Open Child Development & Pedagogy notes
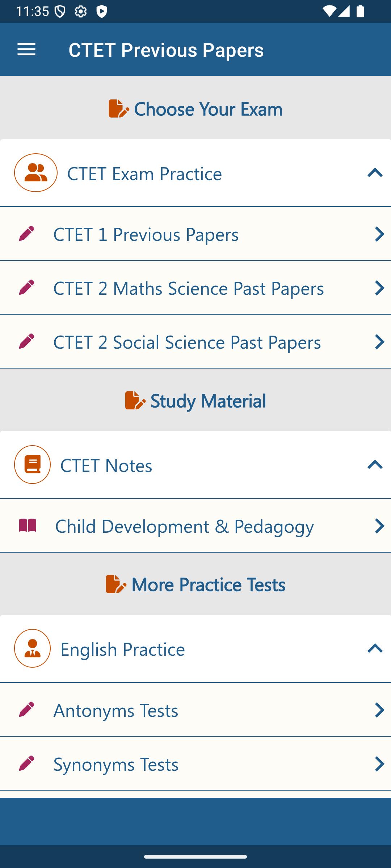Viewport: 391px width, 868px height. pyautogui.click(x=185, y=526)
